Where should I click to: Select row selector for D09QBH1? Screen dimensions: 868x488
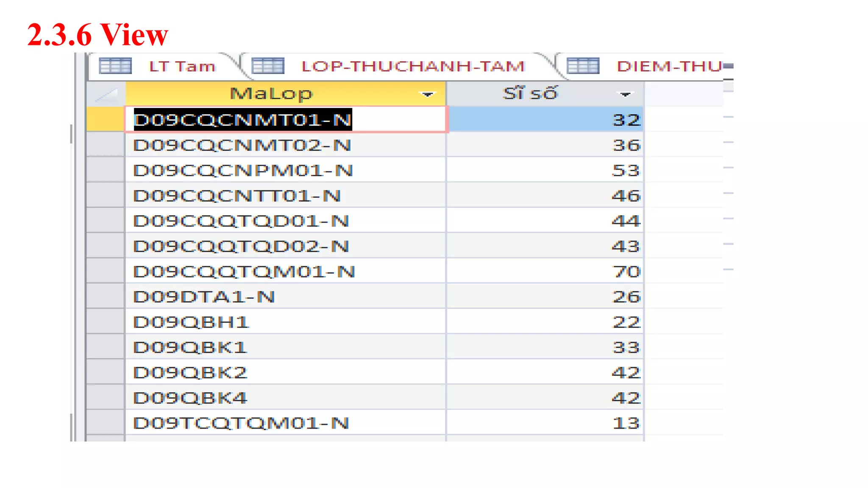pyautogui.click(x=106, y=322)
